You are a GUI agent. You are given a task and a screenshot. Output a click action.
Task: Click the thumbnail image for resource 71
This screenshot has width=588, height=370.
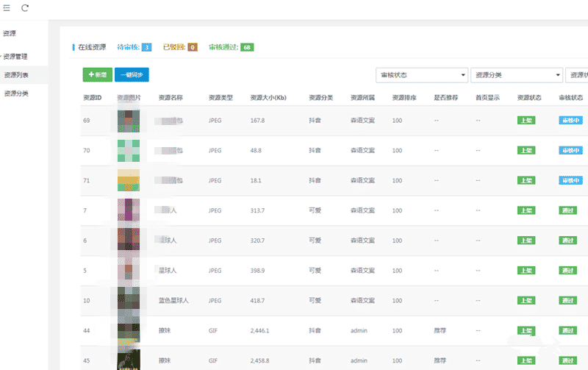tap(129, 180)
